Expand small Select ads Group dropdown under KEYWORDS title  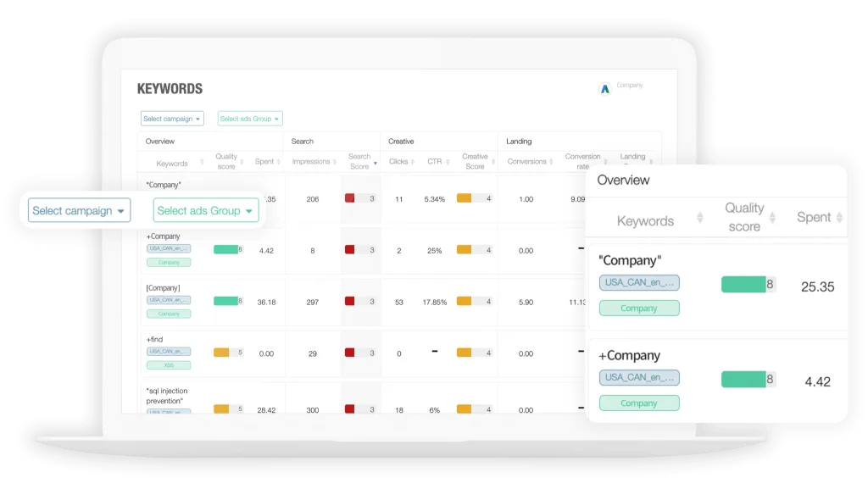click(249, 119)
